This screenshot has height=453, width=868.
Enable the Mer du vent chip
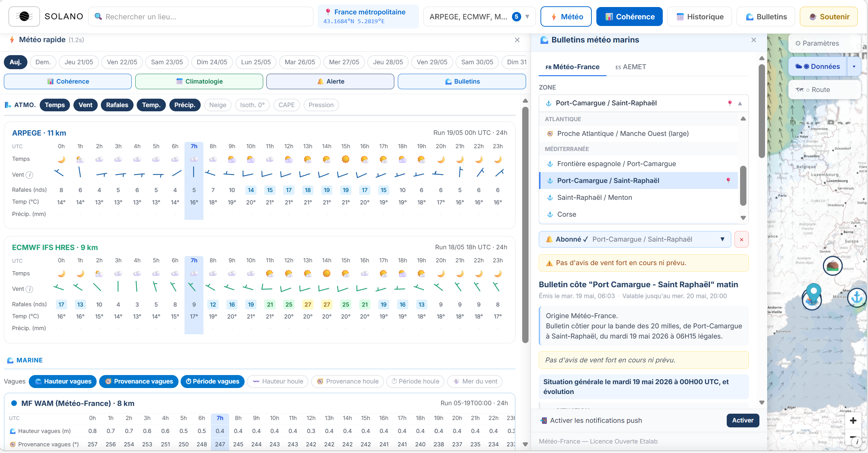click(x=475, y=381)
